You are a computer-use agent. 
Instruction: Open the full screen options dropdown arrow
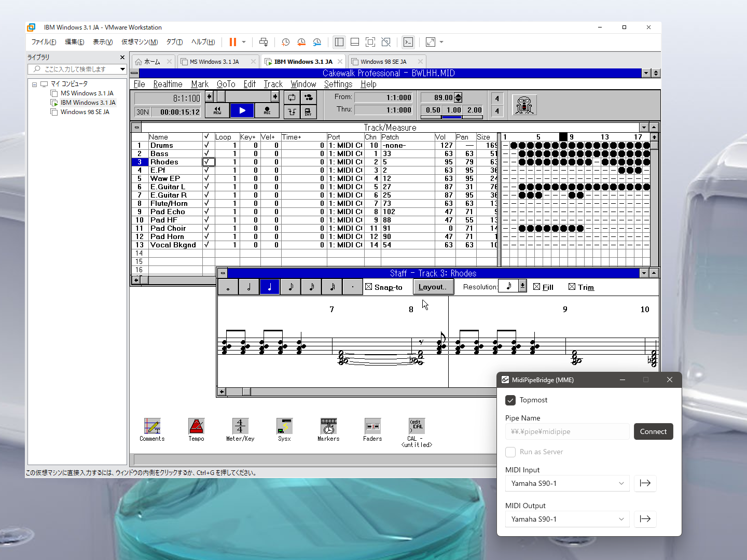coord(441,42)
